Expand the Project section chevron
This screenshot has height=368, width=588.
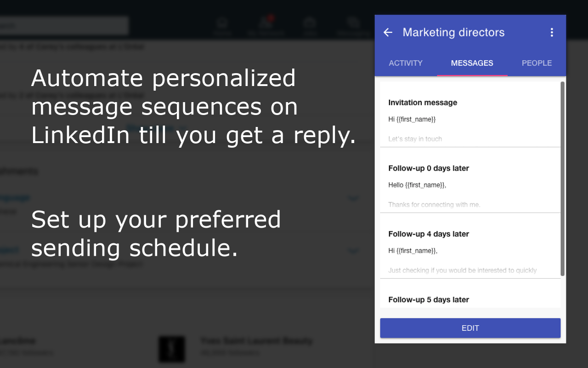tap(353, 251)
